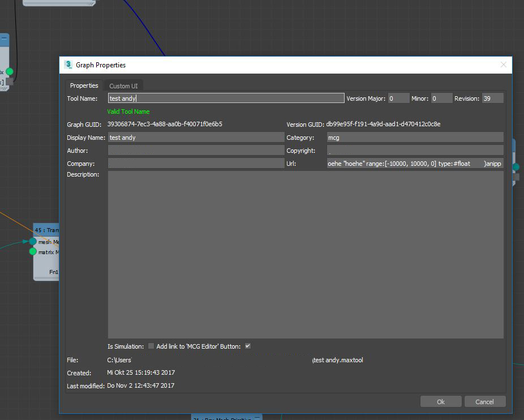
Task: Click the teal mesh input socket on the Transform node
Action: [x=33, y=241]
